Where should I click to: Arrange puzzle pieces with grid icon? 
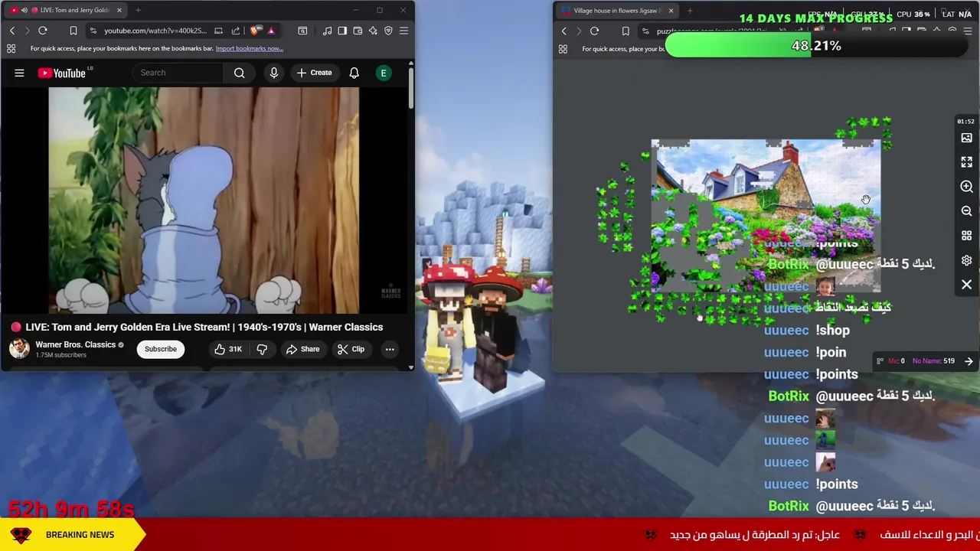point(966,236)
